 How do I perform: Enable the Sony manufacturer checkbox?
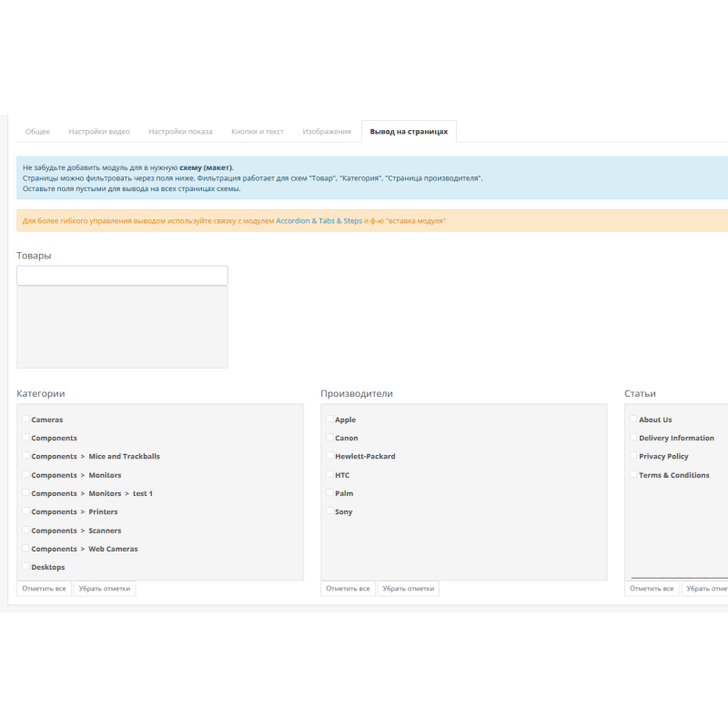[329, 511]
